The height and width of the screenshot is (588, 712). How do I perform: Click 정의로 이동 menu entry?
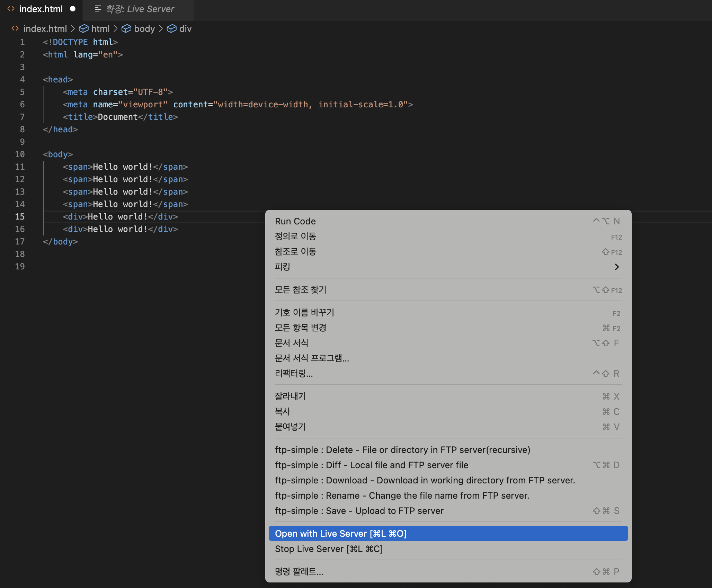[295, 237]
